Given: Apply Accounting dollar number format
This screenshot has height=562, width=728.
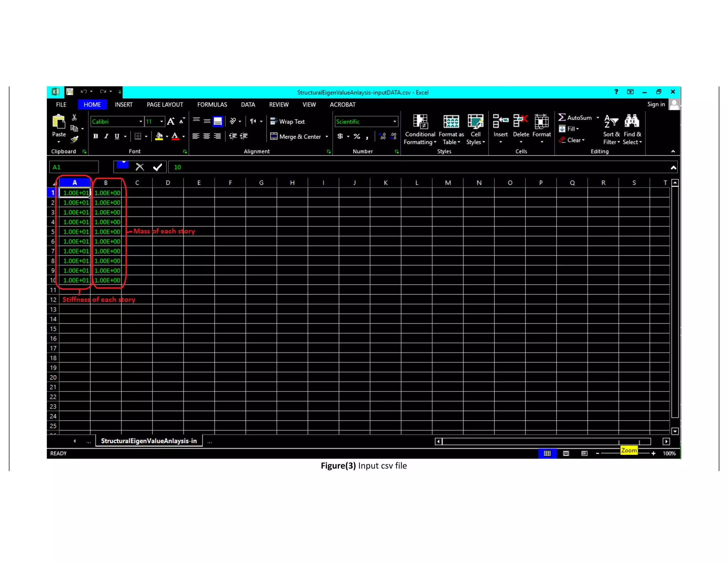Looking at the screenshot, I should click(x=340, y=136).
